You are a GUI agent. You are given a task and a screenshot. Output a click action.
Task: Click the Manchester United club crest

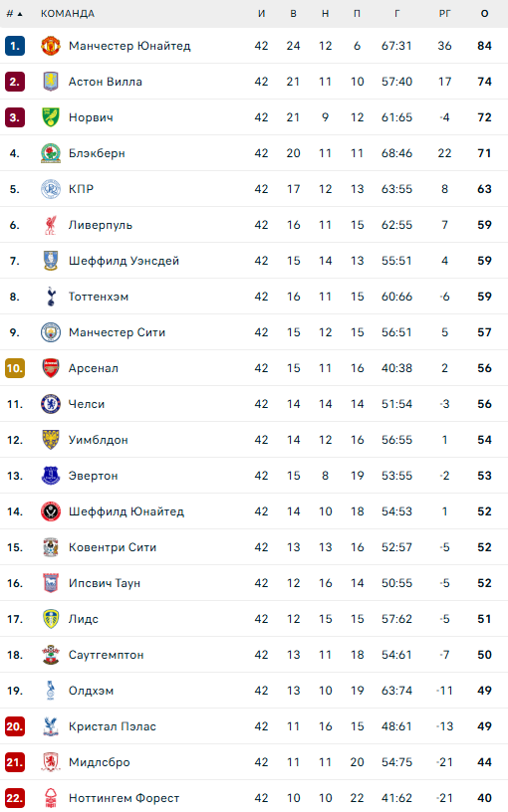click(x=51, y=46)
